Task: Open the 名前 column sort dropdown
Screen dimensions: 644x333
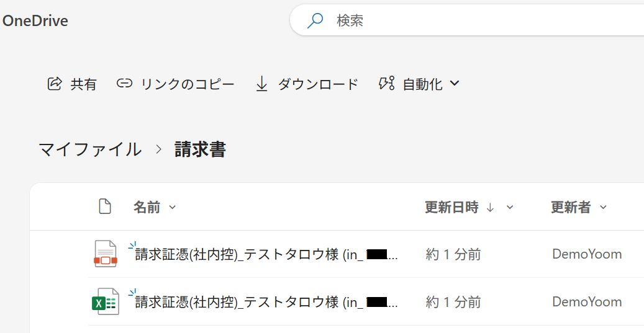Action: tap(173, 208)
